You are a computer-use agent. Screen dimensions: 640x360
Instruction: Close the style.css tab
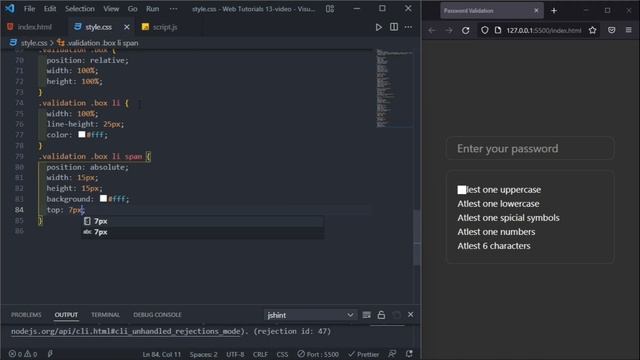pos(127,27)
